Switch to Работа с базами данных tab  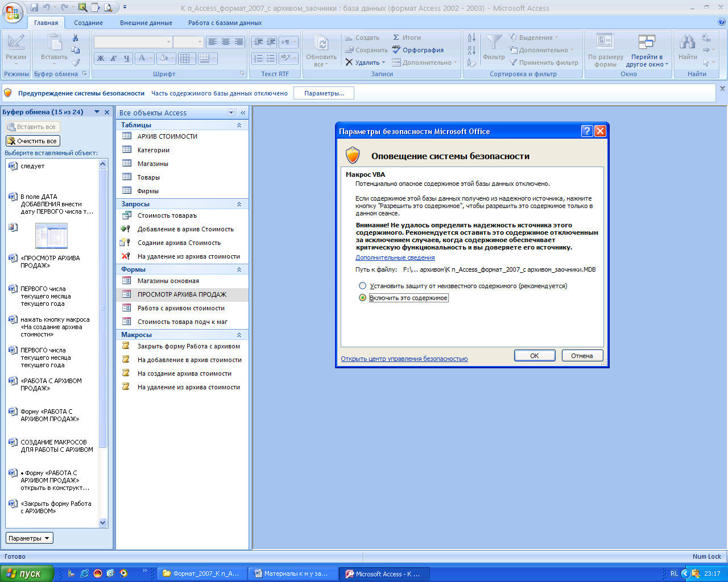(x=225, y=23)
